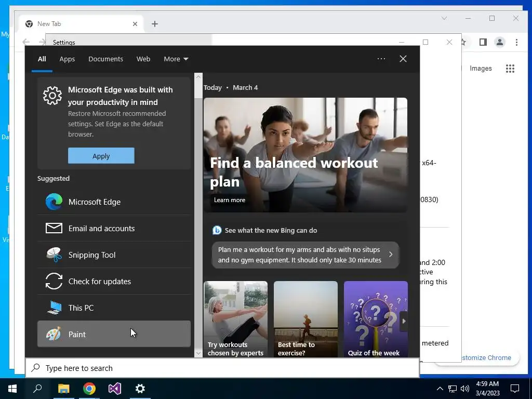Click the volume speaker icon in tray
Image resolution: width=532 pixels, height=399 pixels.
(x=465, y=389)
